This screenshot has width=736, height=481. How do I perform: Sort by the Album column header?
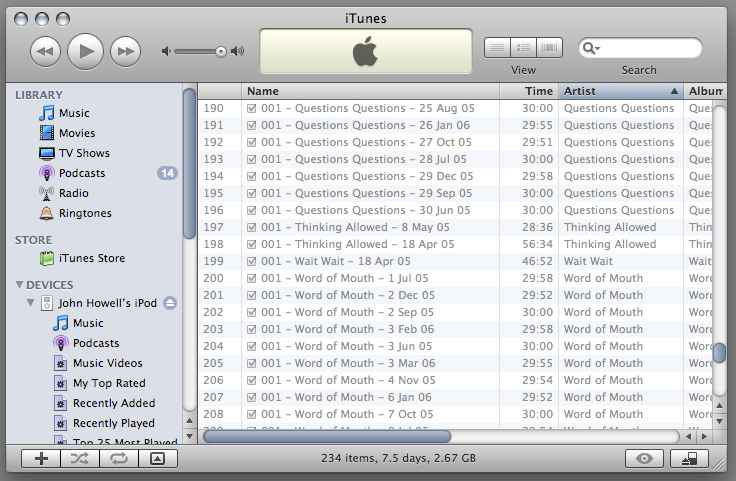pyautogui.click(x=705, y=91)
